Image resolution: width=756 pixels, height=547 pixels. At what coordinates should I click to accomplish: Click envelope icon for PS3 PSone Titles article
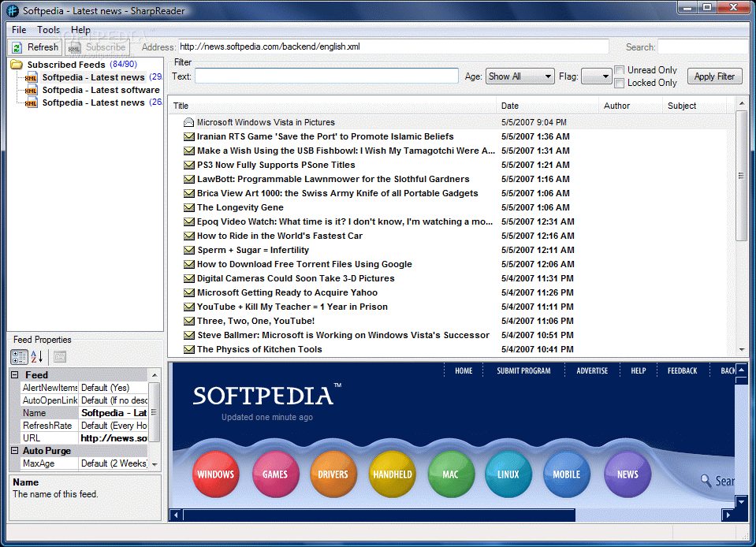click(x=189, y=166)
